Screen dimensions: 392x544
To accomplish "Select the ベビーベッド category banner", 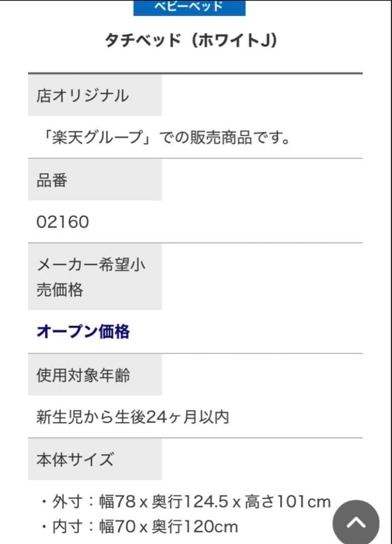I will point(190,7).
